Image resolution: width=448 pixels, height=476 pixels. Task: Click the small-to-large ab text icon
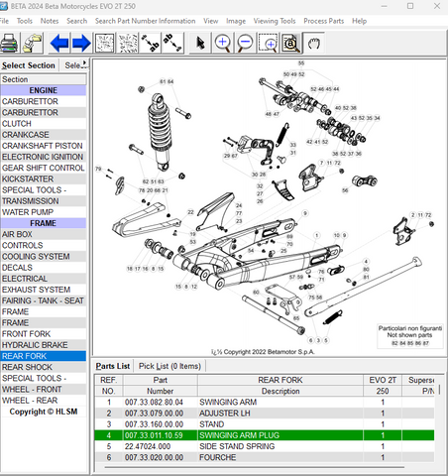click(x=150, y=43)
